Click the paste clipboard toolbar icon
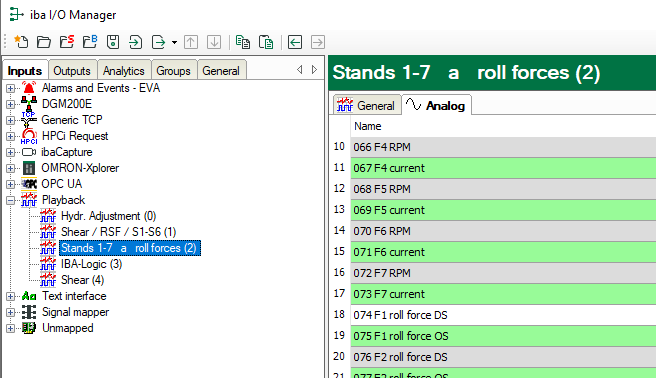This screenshot has width=656, height=378. [x=266, y=42]
